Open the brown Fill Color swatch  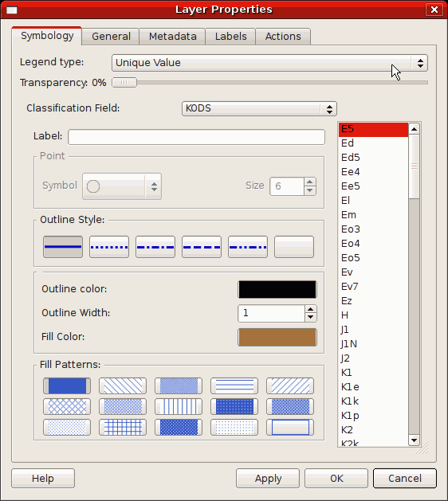[x=277, y=337]
